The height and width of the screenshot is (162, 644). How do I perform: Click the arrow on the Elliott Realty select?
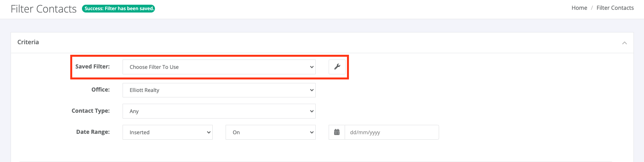(x=311, y=90)
